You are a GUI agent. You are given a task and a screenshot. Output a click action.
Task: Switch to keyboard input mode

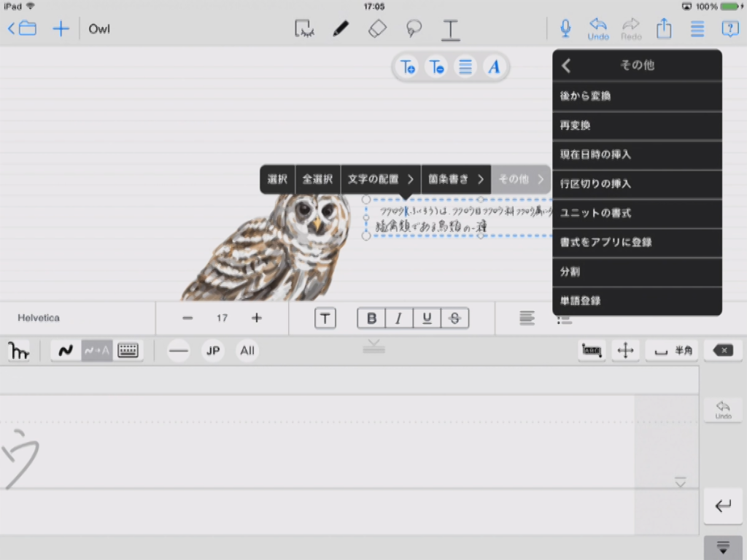pyautogui.click(x=128, y=351)
